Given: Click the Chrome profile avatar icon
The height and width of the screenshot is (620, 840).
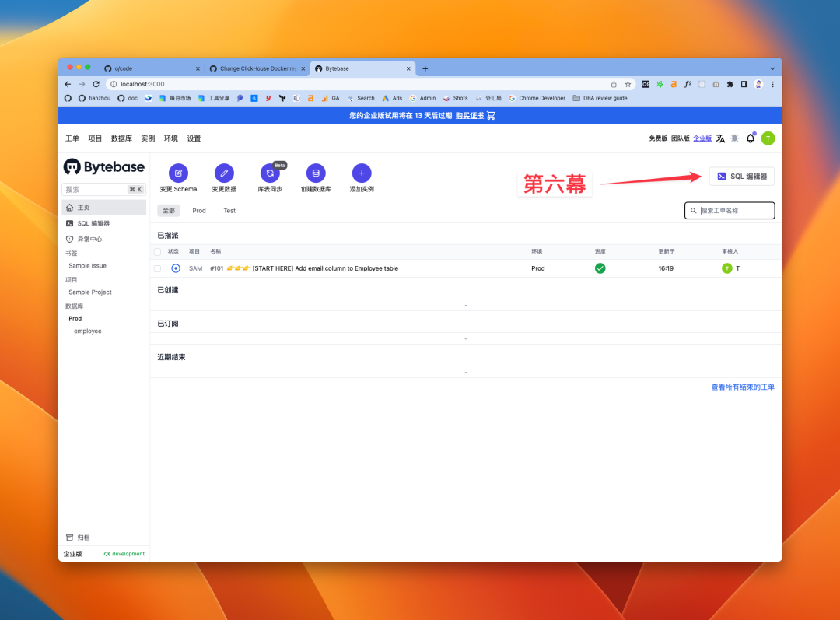Looking at the screenshot, I should pyautogui.click(x=758, y=84).
